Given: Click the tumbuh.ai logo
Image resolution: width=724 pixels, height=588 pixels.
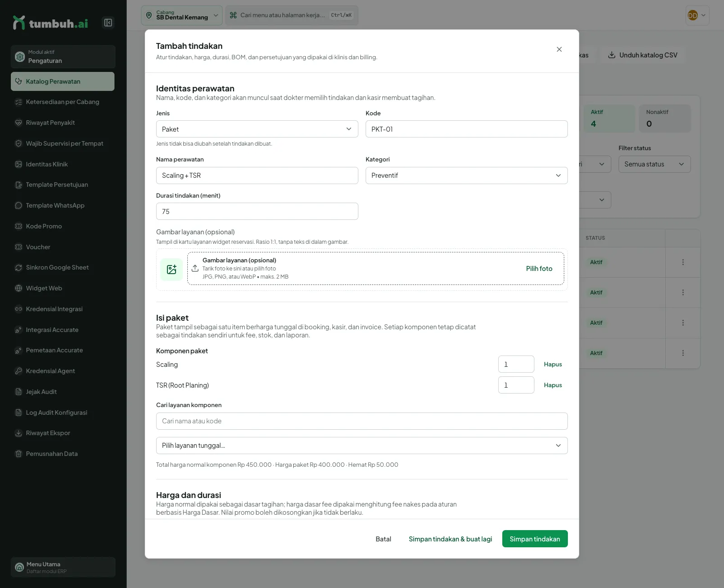Looking at the screenshot, I should pos(50,23).
